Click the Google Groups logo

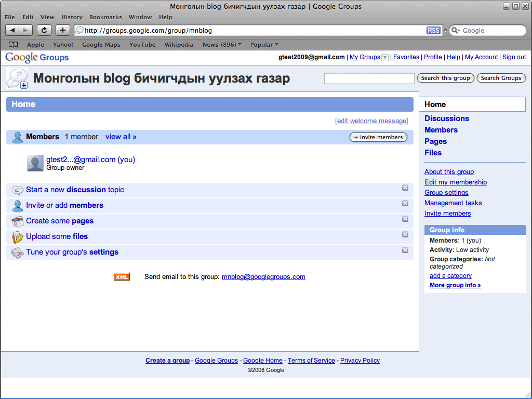point(37,57)
